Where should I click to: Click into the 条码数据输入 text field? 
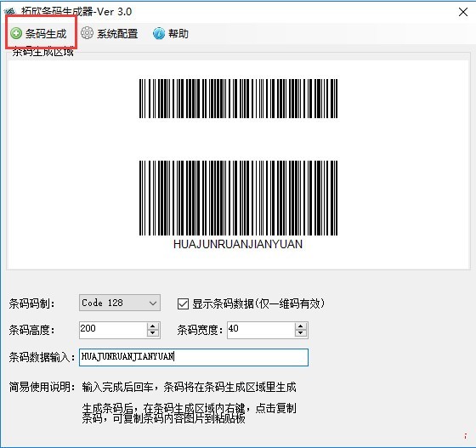tap(194, 357)
